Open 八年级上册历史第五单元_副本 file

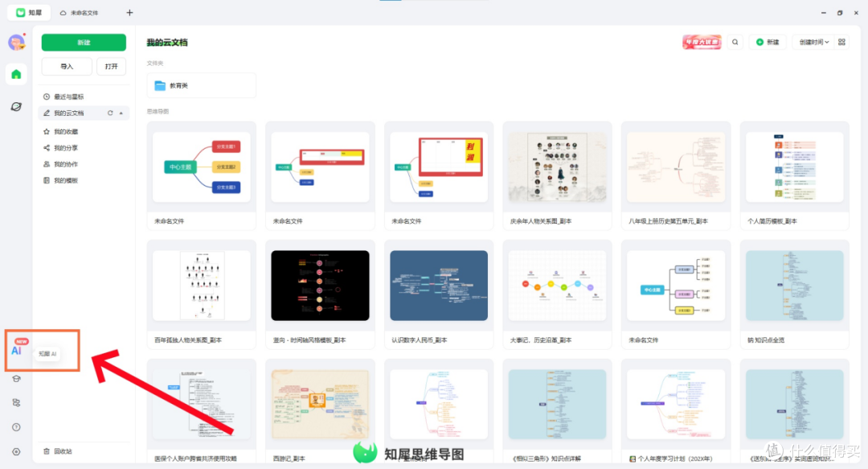point(675,175)
